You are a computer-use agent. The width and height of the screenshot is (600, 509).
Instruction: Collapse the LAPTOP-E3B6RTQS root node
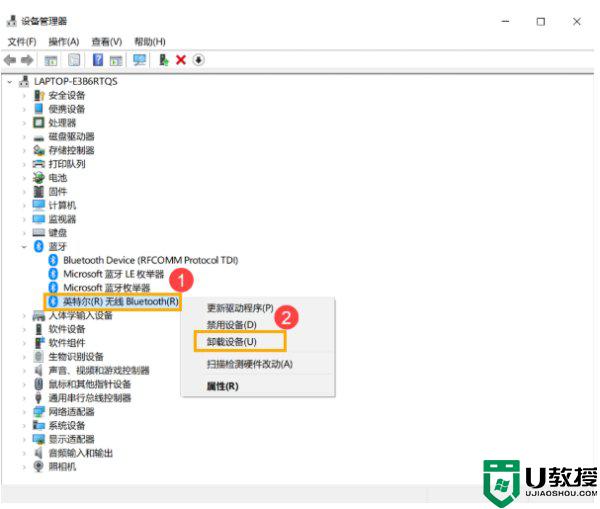click(x=10, y=82)
